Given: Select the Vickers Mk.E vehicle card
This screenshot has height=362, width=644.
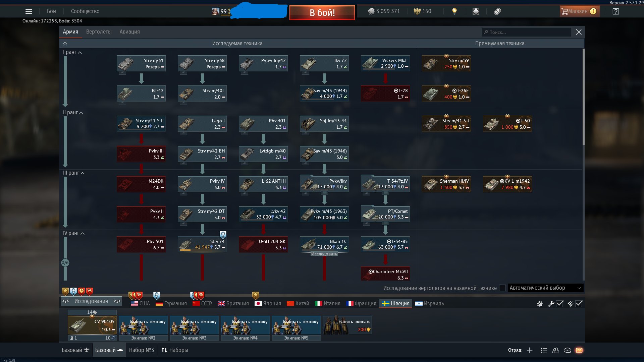Looking at the screenshot, I should tap(385, 63).
